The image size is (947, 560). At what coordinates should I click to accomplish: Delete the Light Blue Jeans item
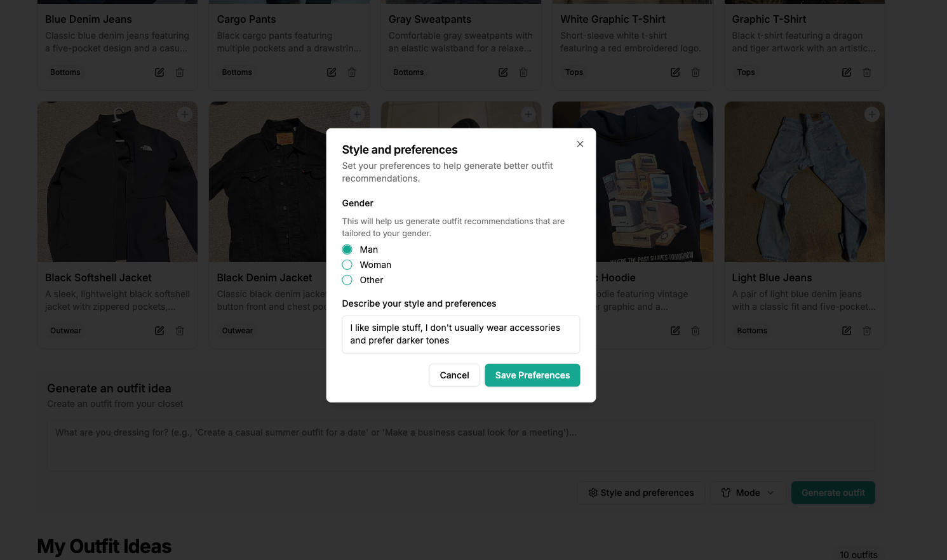click(867, 331)
